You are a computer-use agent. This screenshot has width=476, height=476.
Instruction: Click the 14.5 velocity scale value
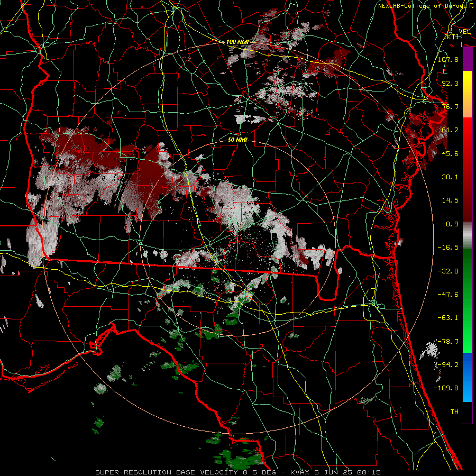[x=450, y=200]
